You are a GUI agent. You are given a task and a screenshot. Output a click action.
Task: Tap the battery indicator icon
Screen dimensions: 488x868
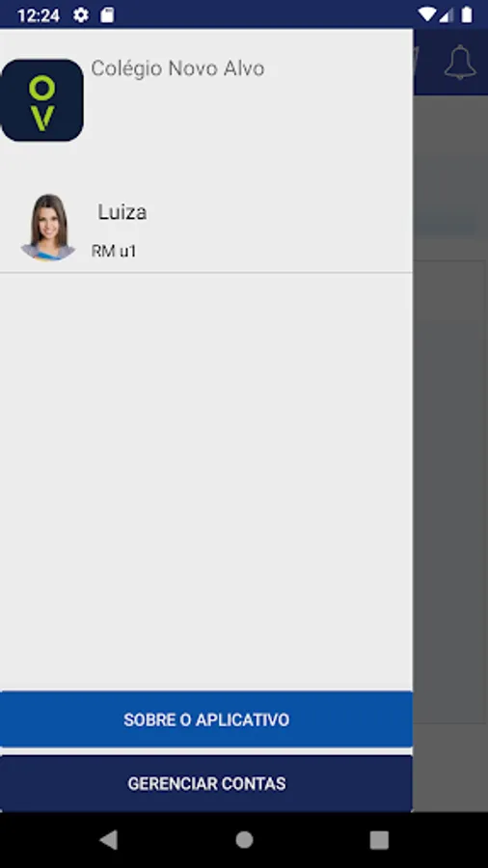[x=467, y=14]
